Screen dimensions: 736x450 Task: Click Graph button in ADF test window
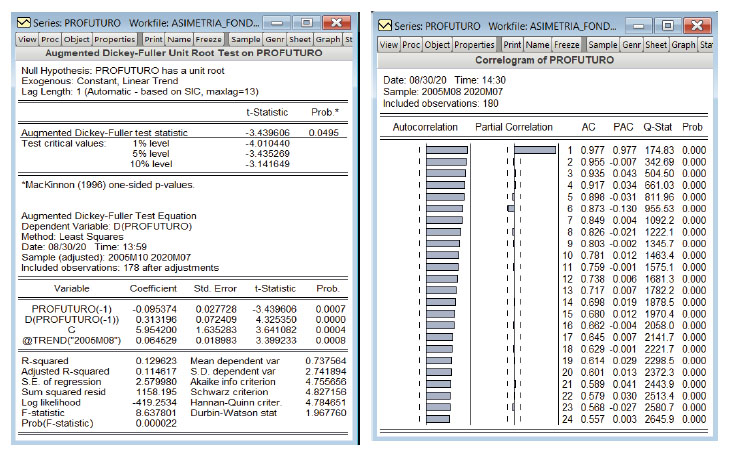pos(328,39)
